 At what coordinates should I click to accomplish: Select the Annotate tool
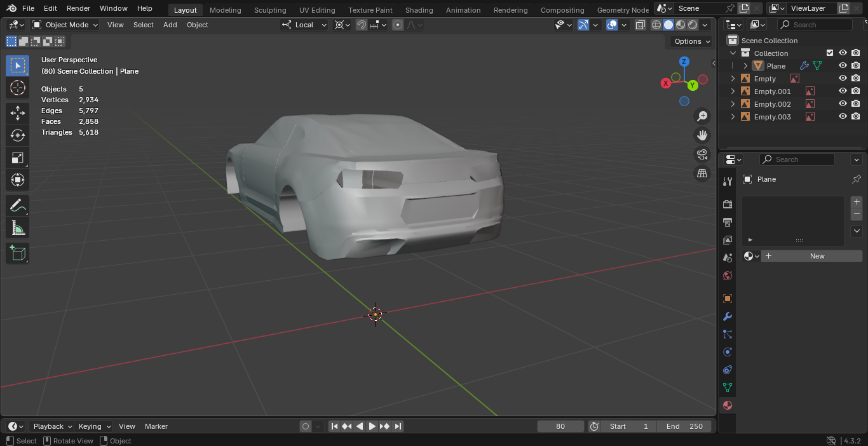(x=17, y=205)
